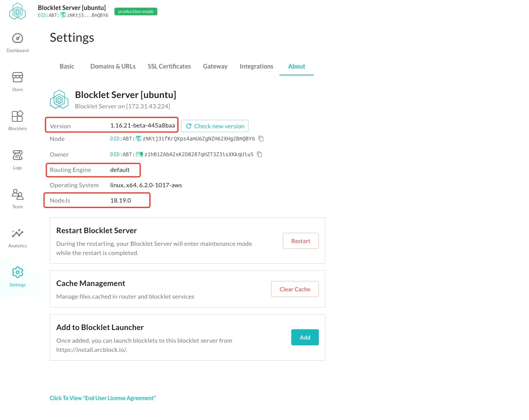This screenshot has height=420, width=529.
Task: Open the Dashboard sidebar icon
Action: click(18, 38)
